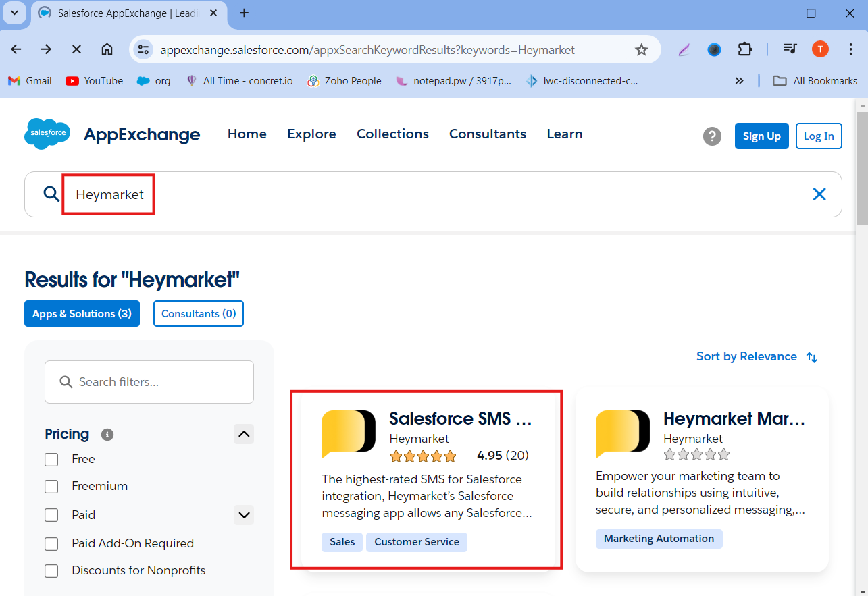Open the org Salesforce bookmark
The width and height of the screenshot is (868, 596).
coord(153,80)
